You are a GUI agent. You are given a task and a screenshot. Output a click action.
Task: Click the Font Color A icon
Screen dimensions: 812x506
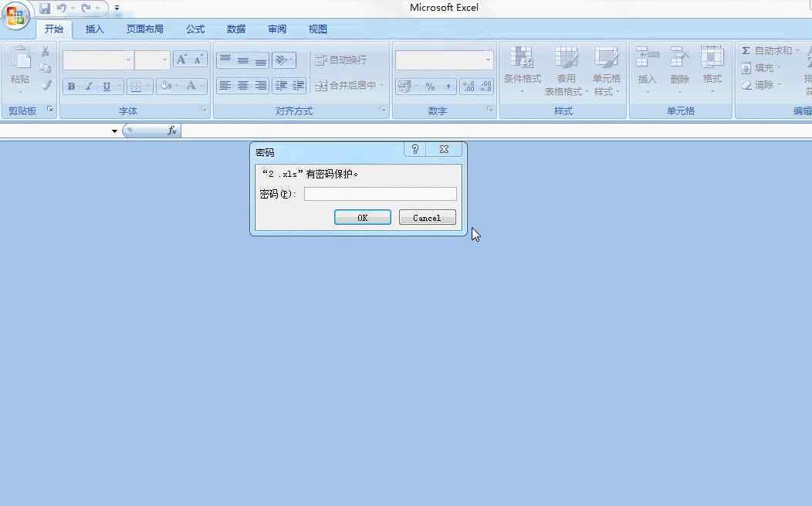tap(191, 86)
